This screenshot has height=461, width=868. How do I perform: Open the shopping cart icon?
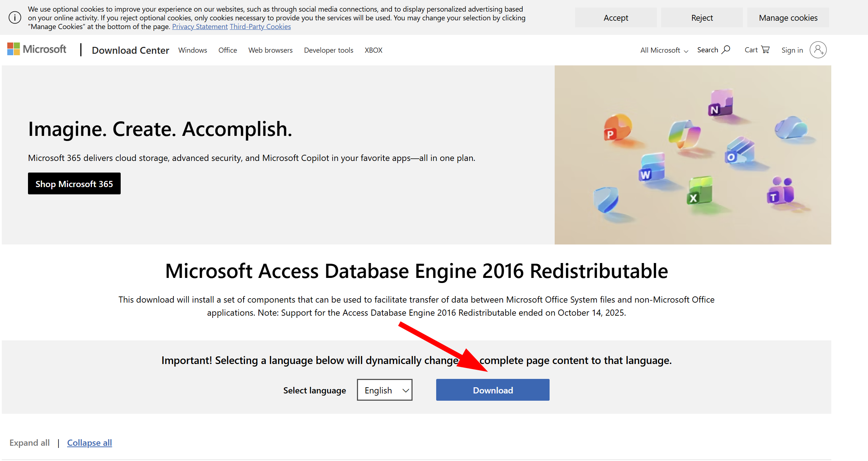coord(765,50)
